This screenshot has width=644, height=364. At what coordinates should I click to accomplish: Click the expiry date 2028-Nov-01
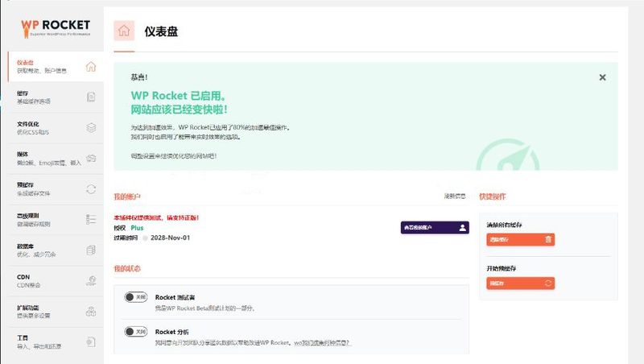pos(170,238)
